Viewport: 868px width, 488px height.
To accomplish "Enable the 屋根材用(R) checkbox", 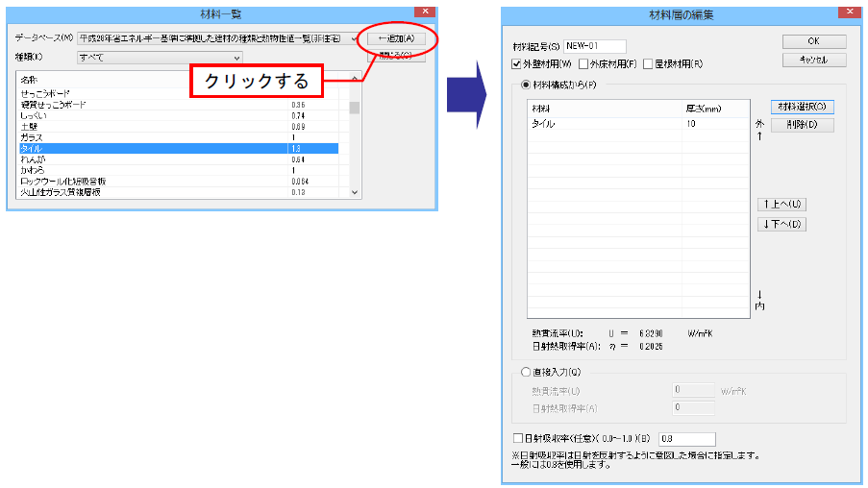I will 648,64.
